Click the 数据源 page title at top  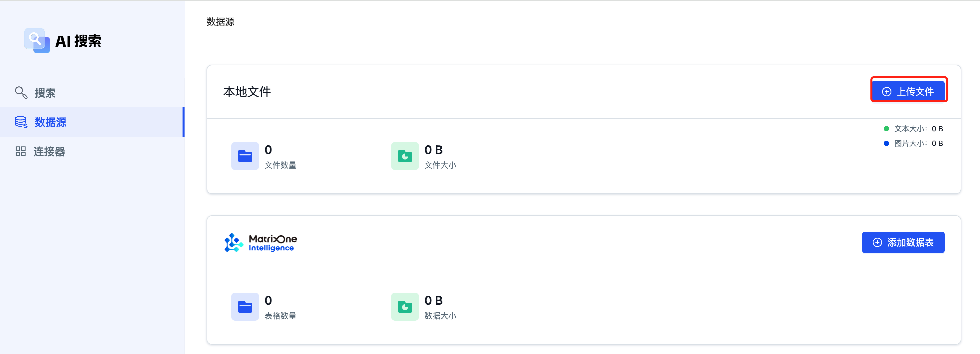(220, 22)
